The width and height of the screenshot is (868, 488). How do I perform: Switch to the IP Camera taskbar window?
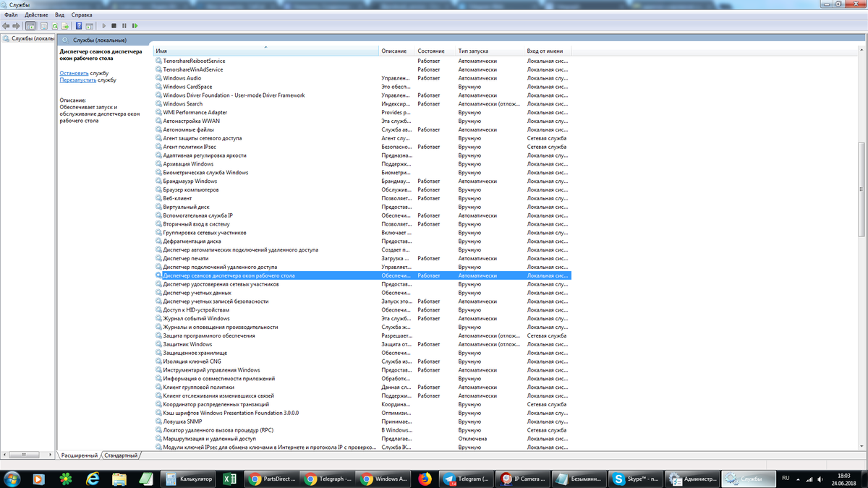click(x=522, y=479)
